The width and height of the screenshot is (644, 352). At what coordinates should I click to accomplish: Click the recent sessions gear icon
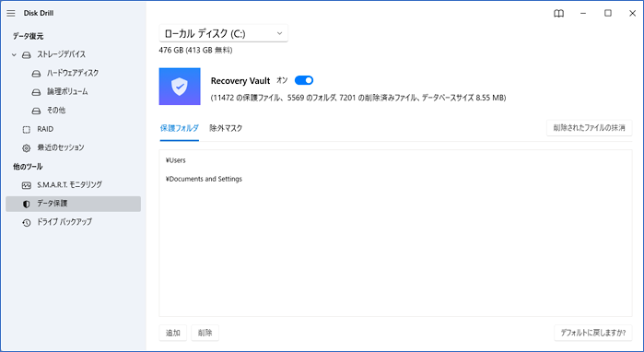point(27,147)
